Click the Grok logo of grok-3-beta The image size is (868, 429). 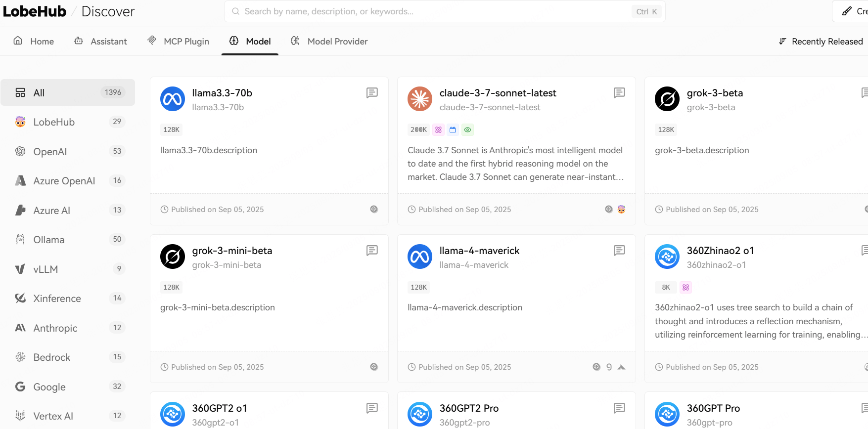(x=667, y=99)
